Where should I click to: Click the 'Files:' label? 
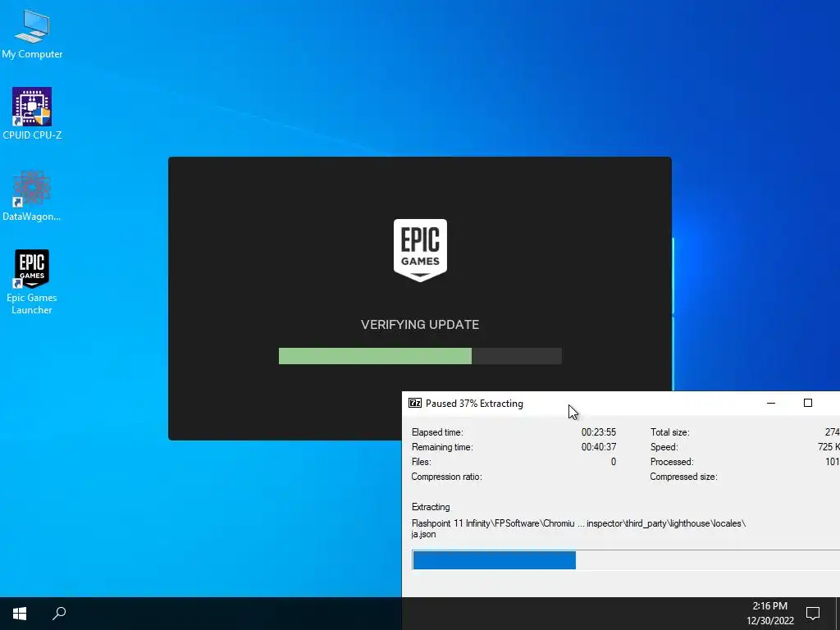421,462
